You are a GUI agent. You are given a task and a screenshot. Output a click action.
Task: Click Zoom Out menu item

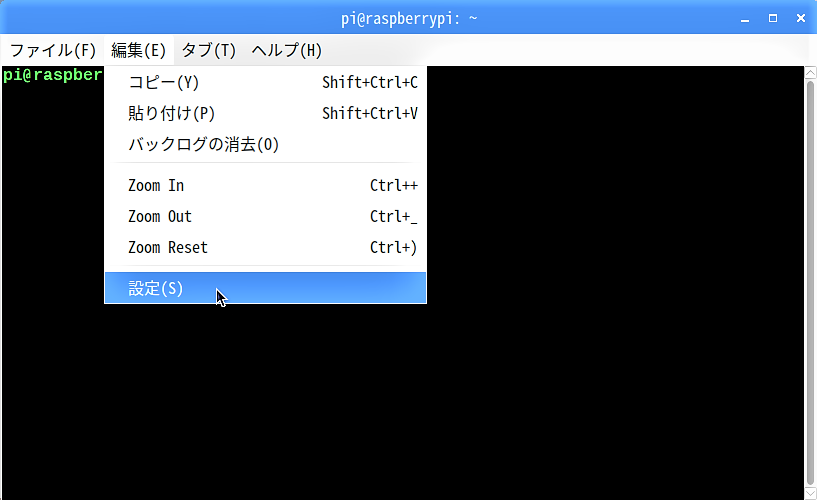pos(265,216)
